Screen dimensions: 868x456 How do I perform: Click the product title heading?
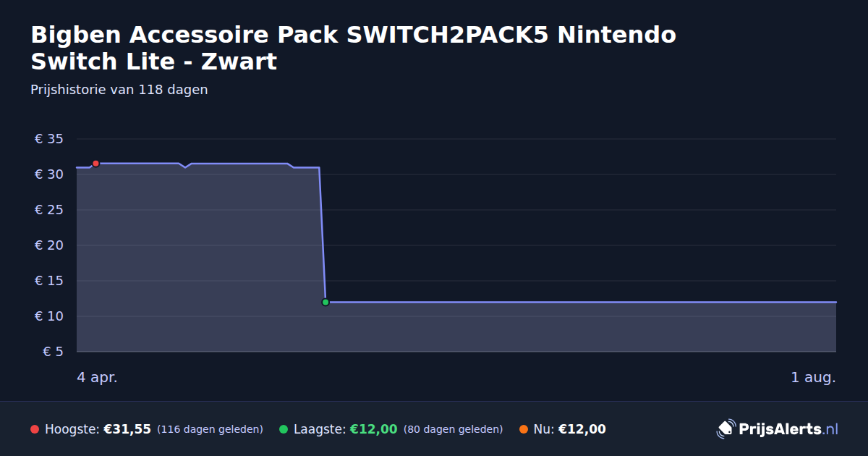[x=354, y=48]
